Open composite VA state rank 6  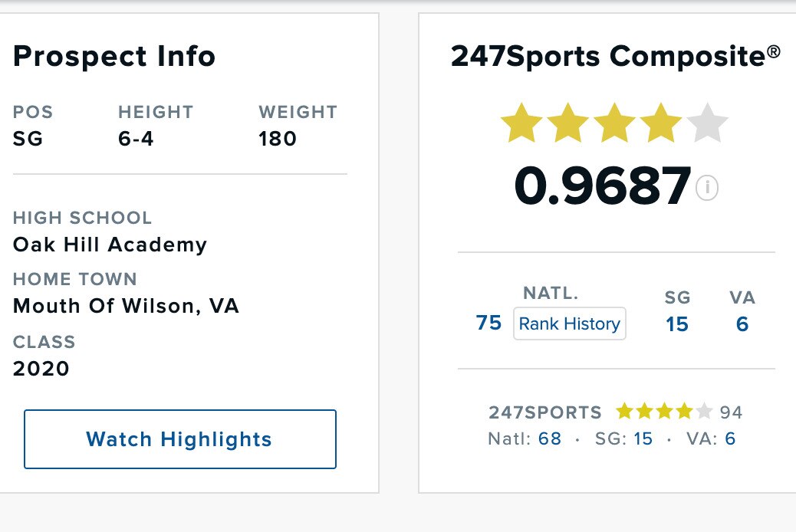(x=742, y=323)
